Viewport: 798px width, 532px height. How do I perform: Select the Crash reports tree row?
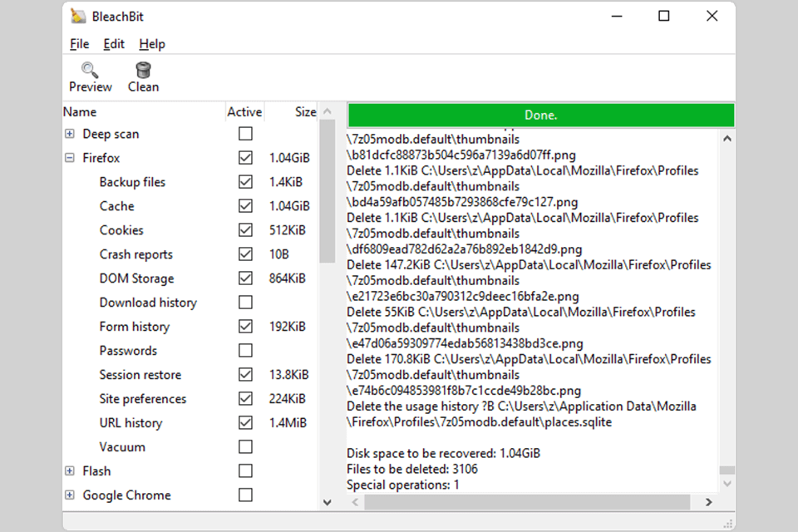[191, 254]
